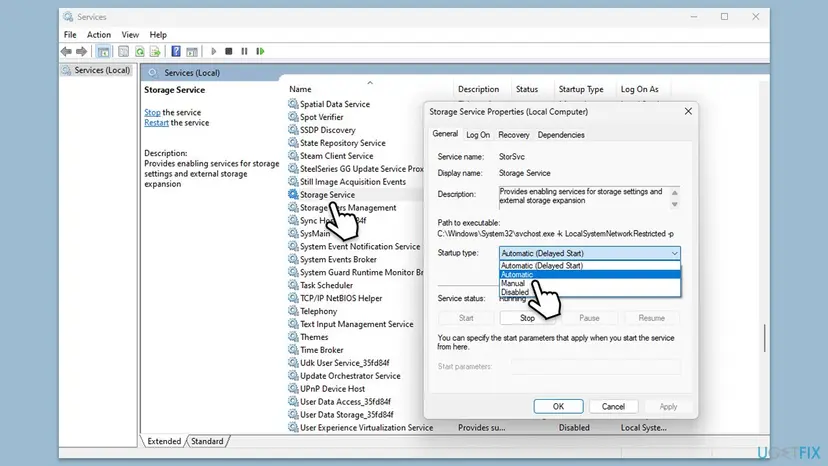Click the Forward arrow toolbar icon

81,51
